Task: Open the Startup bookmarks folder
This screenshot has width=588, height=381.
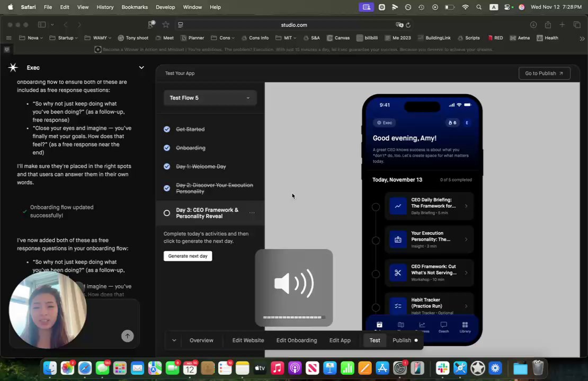Action: coord(64,38)
